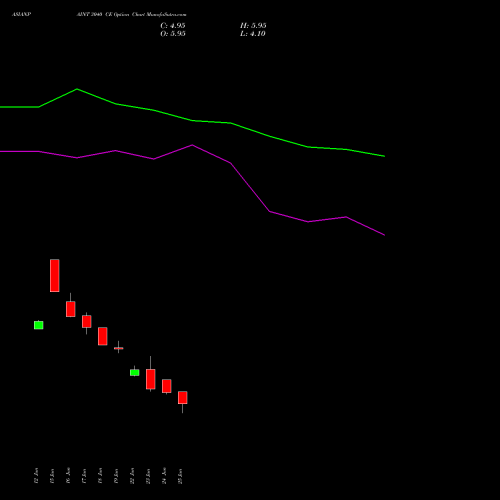
Task: Click the first green candle at chart left
Action: pyautogui.click(x=39, y=325)
